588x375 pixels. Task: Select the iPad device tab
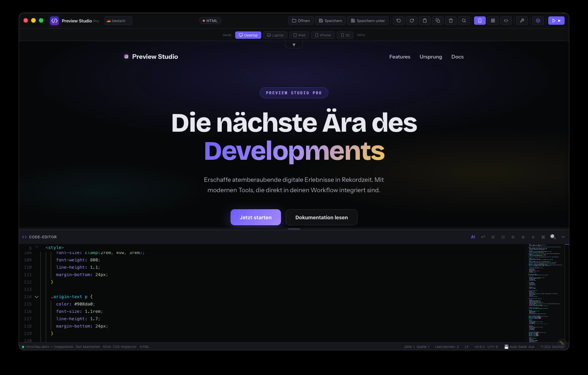click(x=299, y=35)
